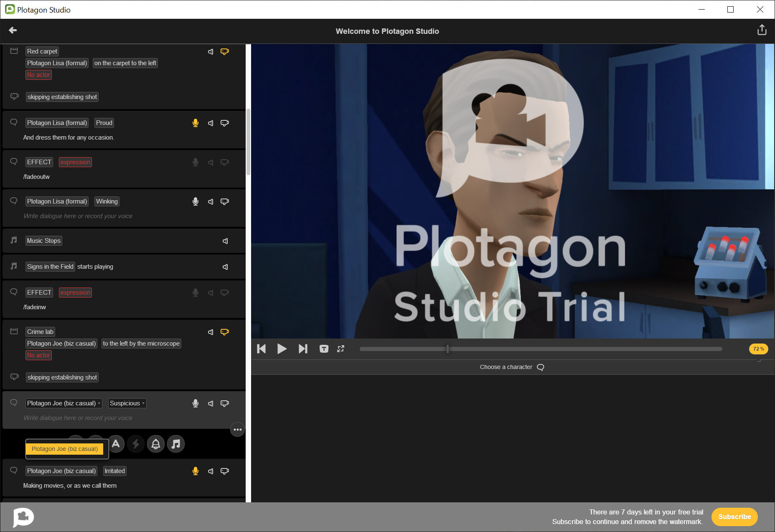775x532 pixels.
Task: Toggle the speaker on Winking dialogue row
Action: click(211, 201)
